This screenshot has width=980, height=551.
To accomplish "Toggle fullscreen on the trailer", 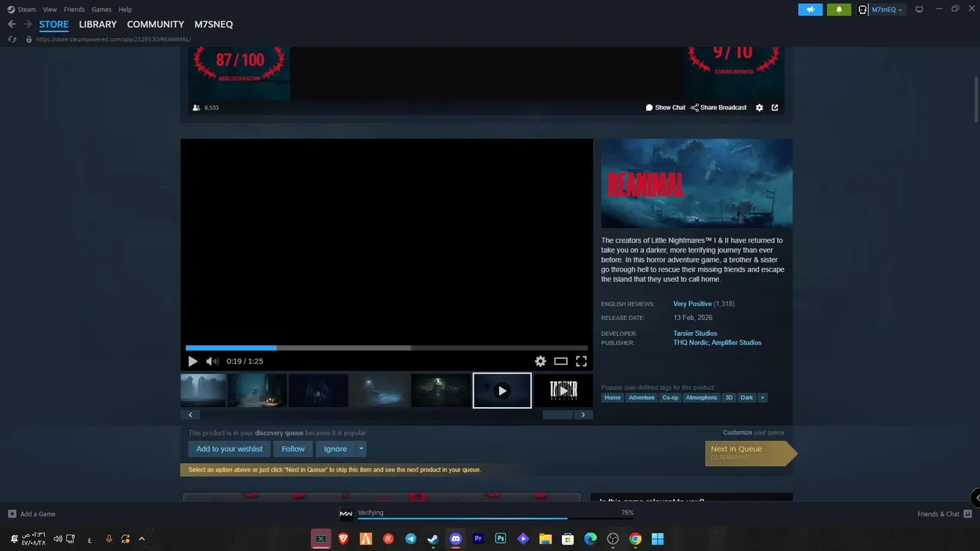I will click(x=581, y=361).
